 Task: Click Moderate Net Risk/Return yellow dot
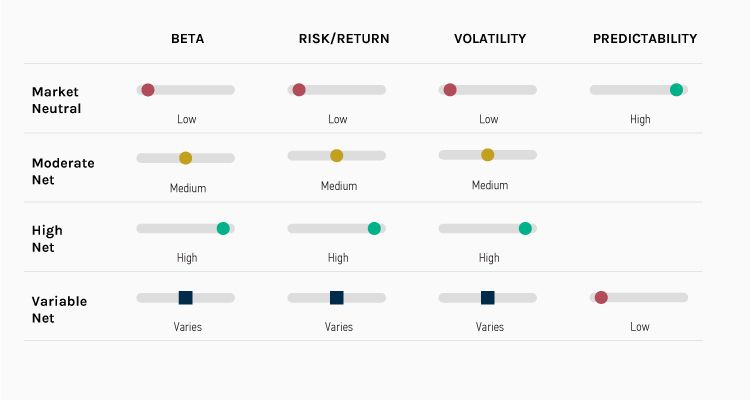[x=336, y=155]
